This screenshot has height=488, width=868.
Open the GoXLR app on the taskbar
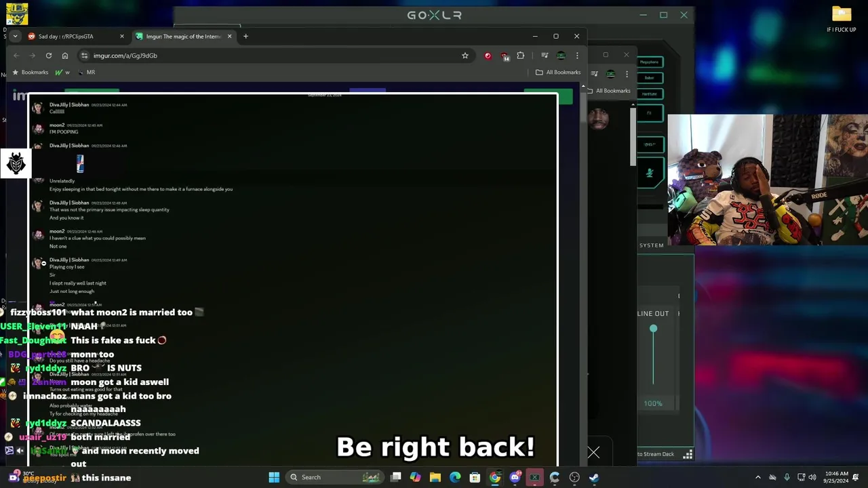(x=534, y=477)
